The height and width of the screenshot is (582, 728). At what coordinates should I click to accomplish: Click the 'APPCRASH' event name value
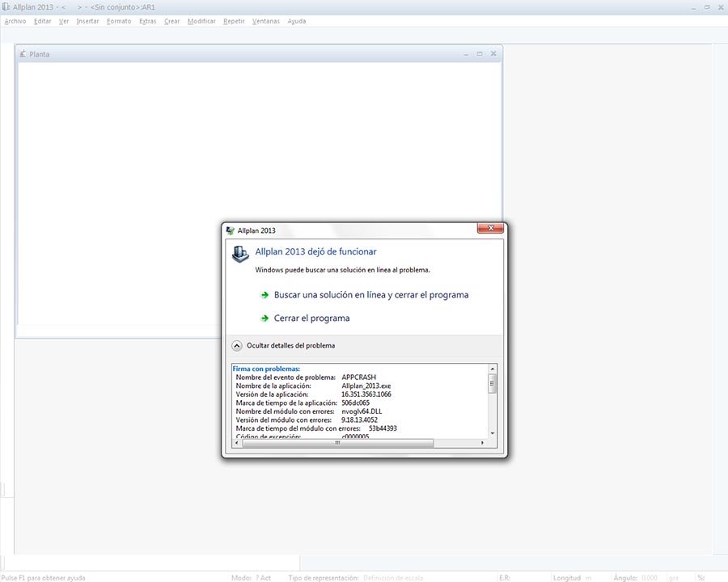coord(359,377)
